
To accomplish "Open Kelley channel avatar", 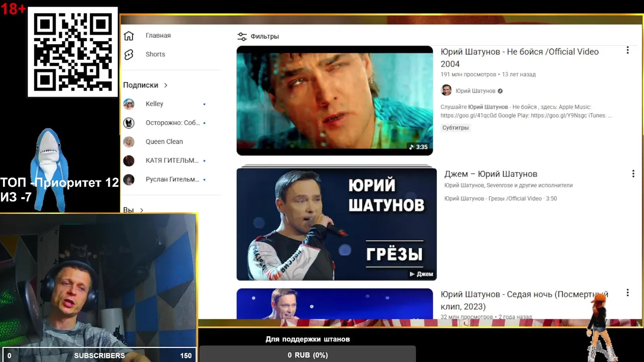I will click(129, 104).
